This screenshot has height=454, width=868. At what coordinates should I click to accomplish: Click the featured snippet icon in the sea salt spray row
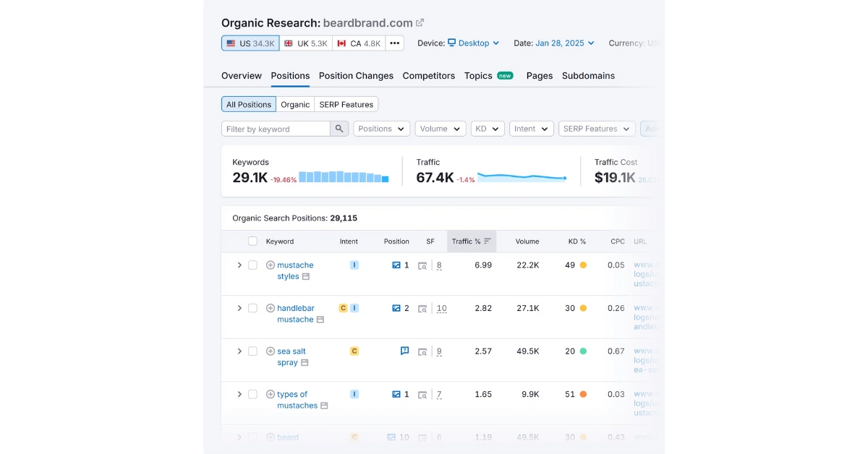(405, 351)
